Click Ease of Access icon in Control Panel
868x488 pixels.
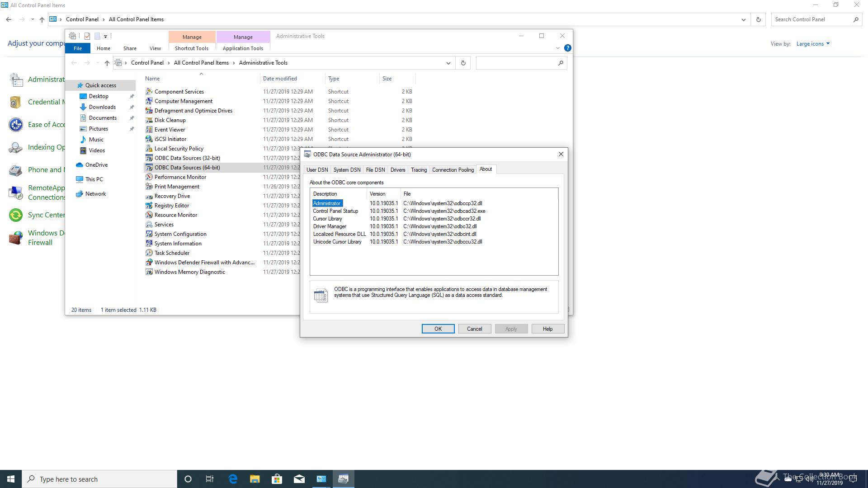(16, 125)
